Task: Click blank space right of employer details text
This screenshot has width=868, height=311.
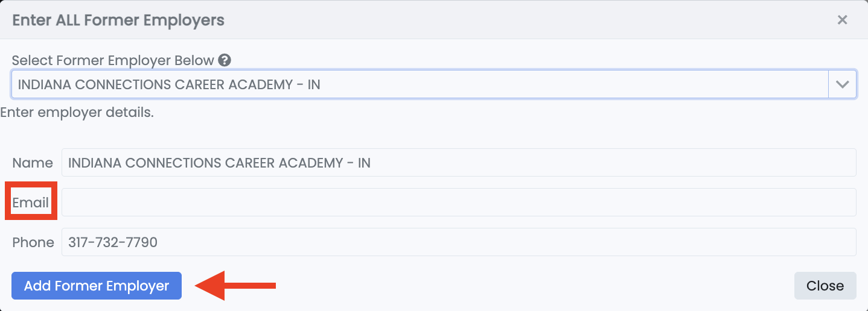Action: coord(483,113)
